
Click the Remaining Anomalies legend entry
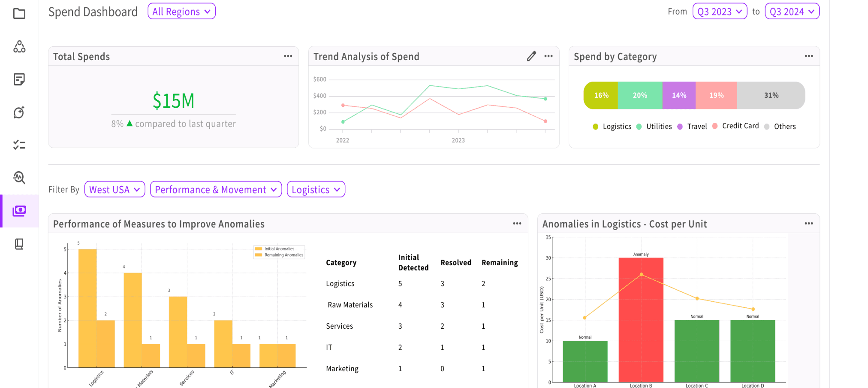coord(279,255)
